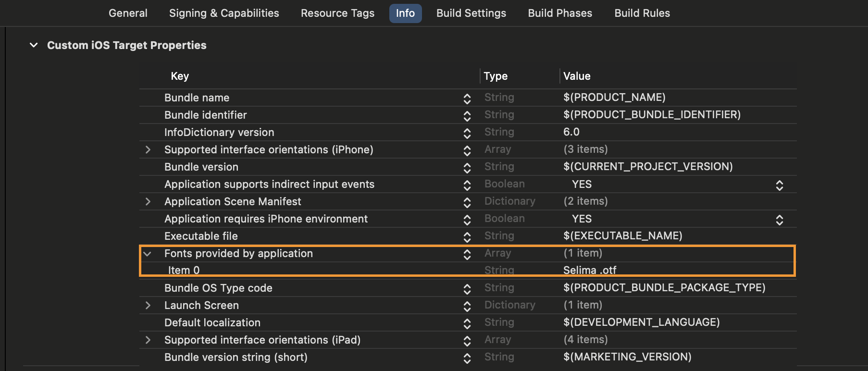Image resolution: width=868 pixels, height=371 pixels.
Task: Open Signing & Capabilities tab
Action: point(224,13)
